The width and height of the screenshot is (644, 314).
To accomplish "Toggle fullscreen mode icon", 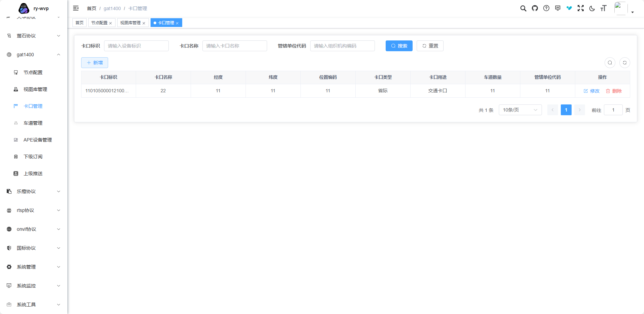I will pos(580,8).
